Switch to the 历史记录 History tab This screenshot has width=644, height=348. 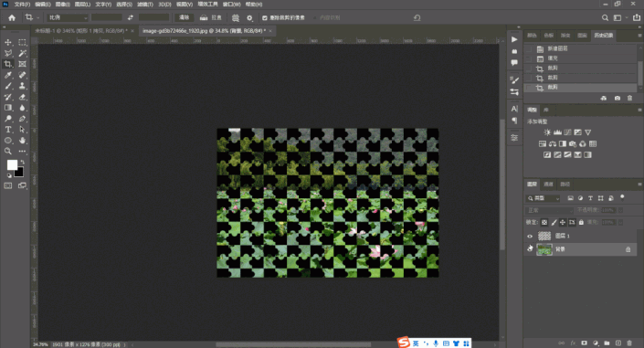[603, 36]
